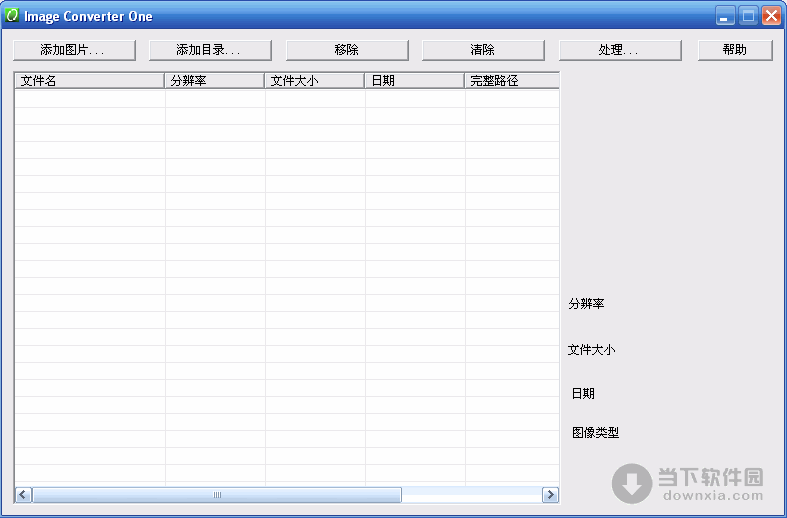Sort by the 文件名 column header

pos(89,81)
